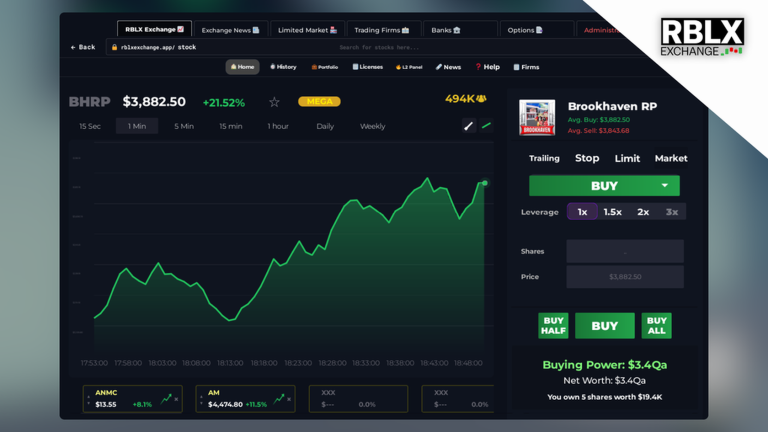768x432 pixels.
Task: Open the Help page
Action: pos(487,67)
